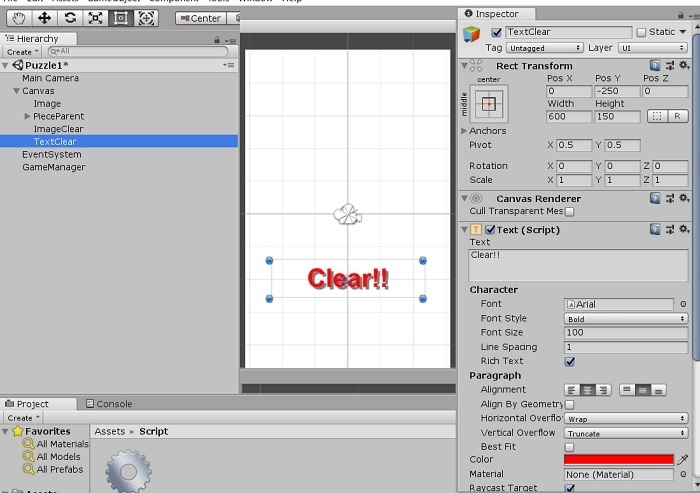
Task: Click center-align text alignment icon
Action: pos(587,390)
